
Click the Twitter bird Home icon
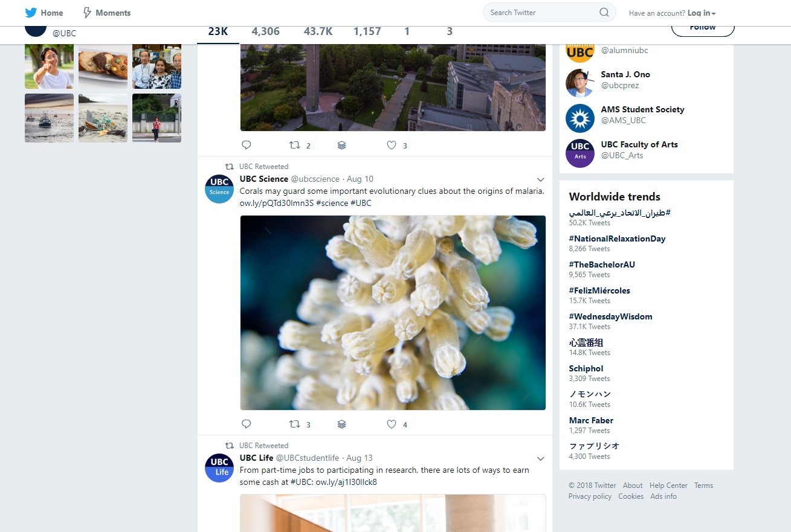tap(31, 13)
